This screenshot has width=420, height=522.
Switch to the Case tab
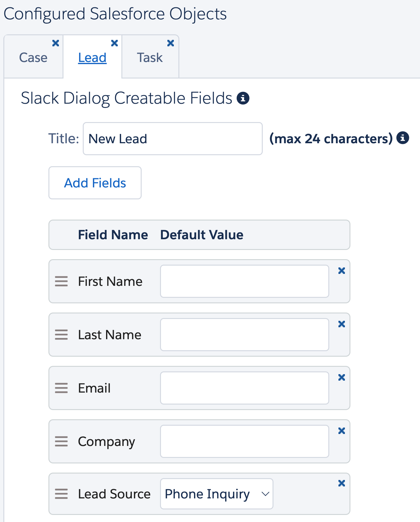(x=33, y=58)
